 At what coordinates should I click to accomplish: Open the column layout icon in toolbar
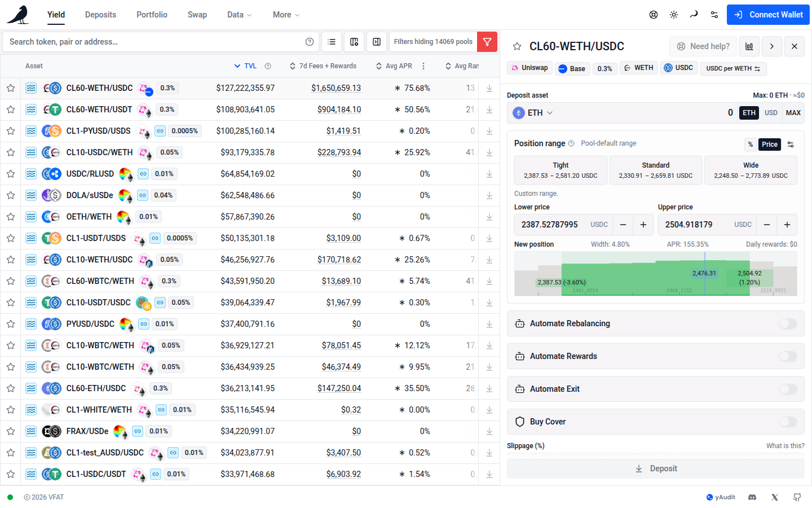(354, 42)
